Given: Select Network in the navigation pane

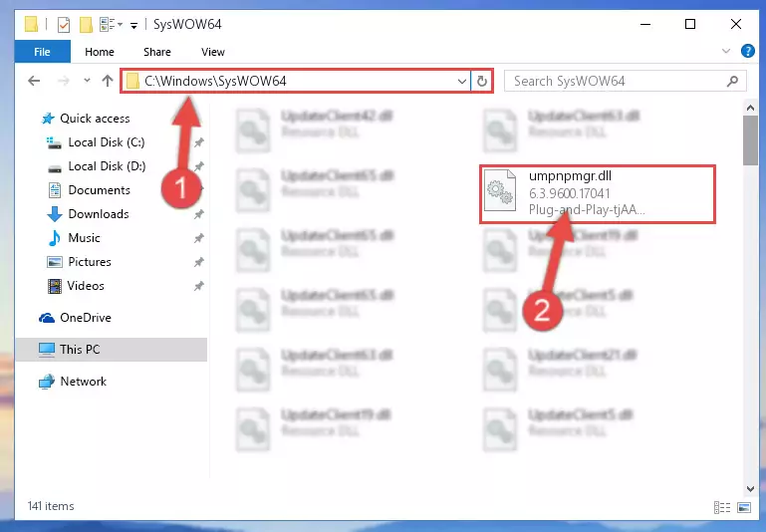Looking at the screenshot, I should click(83, 381).
